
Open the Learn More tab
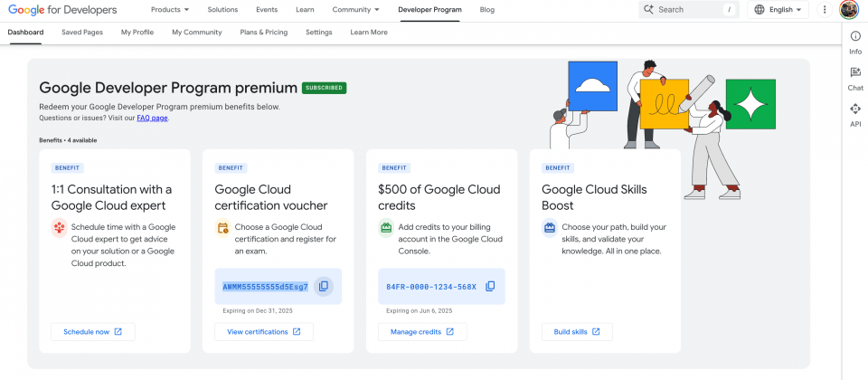click(x=369, y=33)
